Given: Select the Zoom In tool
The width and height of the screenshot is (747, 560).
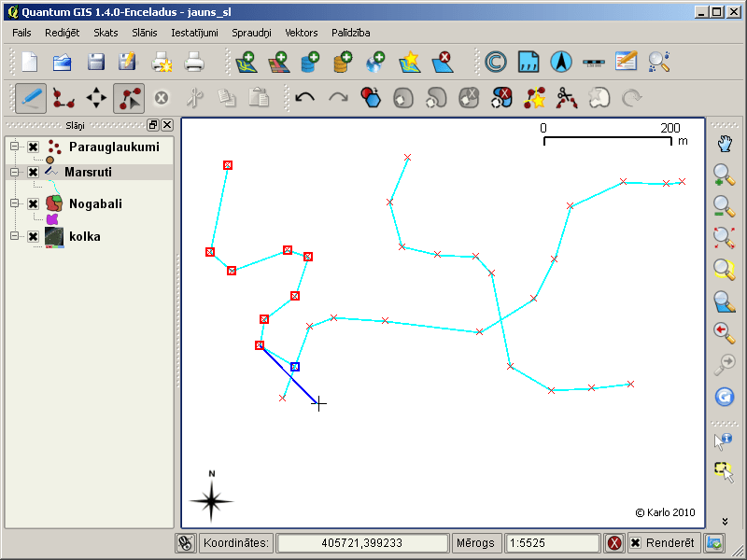Looking at the screenshot, I should tap(725, 175).
